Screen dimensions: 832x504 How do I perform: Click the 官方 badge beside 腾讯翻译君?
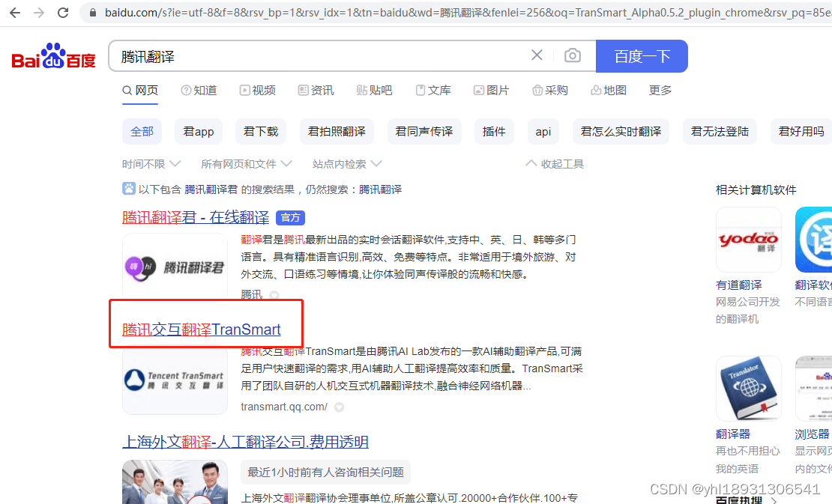290,217
